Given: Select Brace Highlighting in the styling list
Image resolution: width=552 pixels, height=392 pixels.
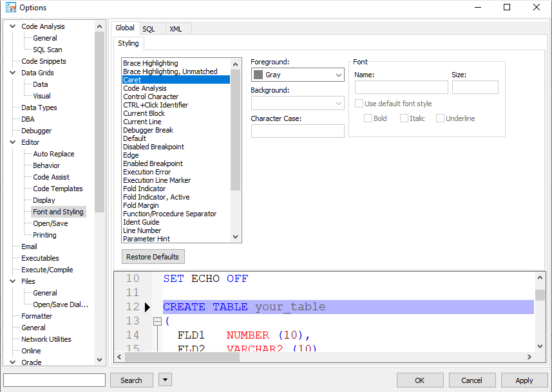Looking at the screenshot, I should (x=176, y=63).
